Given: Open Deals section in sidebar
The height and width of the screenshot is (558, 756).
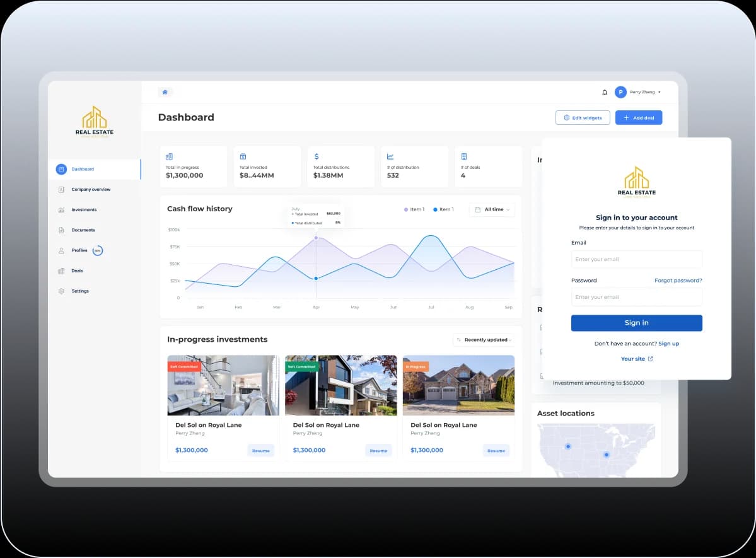Looking at the screenshot, I should (77, 271).
